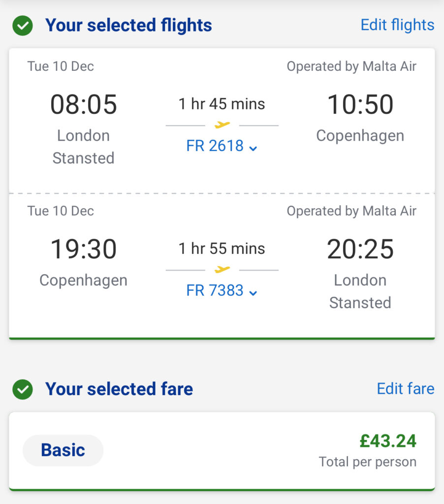444x504 pixels.
Task: Expand the FR 7383 flight details
Action: 222,291
